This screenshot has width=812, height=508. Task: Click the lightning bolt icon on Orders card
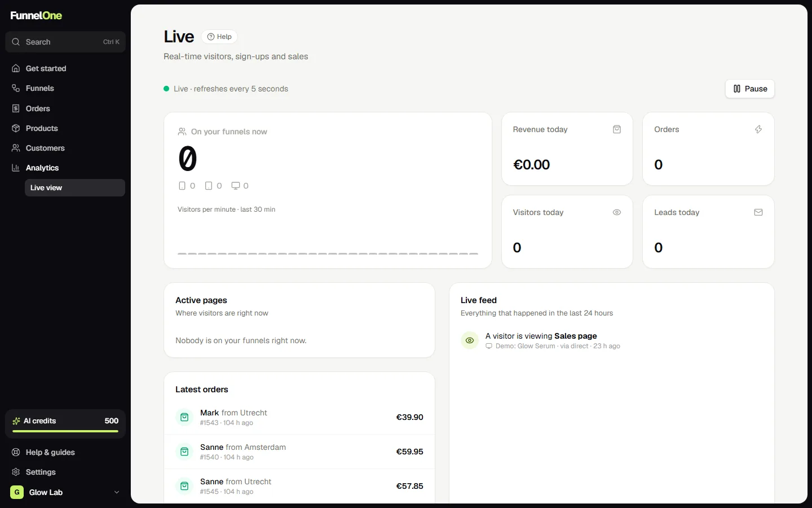[758, 129]
